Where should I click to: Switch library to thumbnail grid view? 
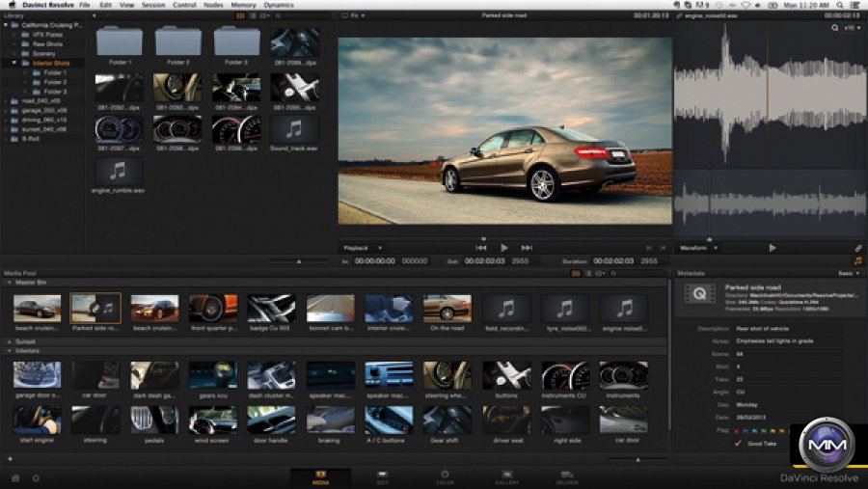(241, 16)
